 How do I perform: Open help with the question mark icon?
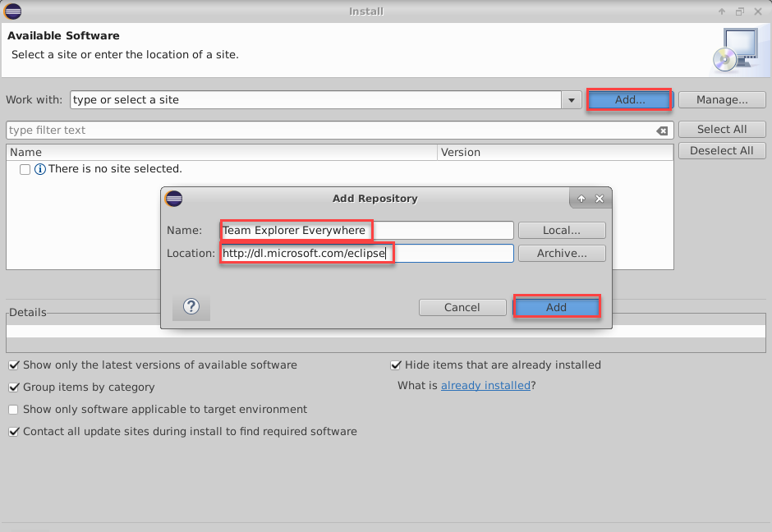(191, 306)
